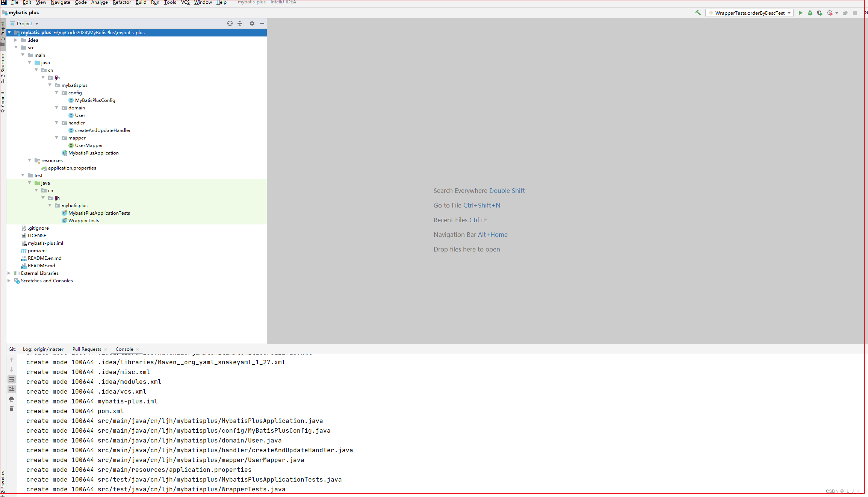Collapse the resources folder

pyautogui.click(x=29, y=160)
